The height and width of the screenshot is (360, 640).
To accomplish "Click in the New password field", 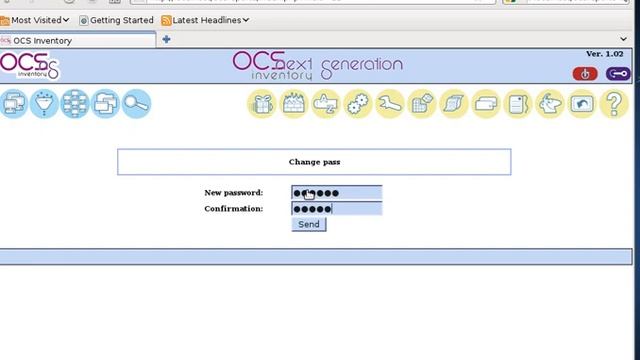I will (x=337, y=193).
